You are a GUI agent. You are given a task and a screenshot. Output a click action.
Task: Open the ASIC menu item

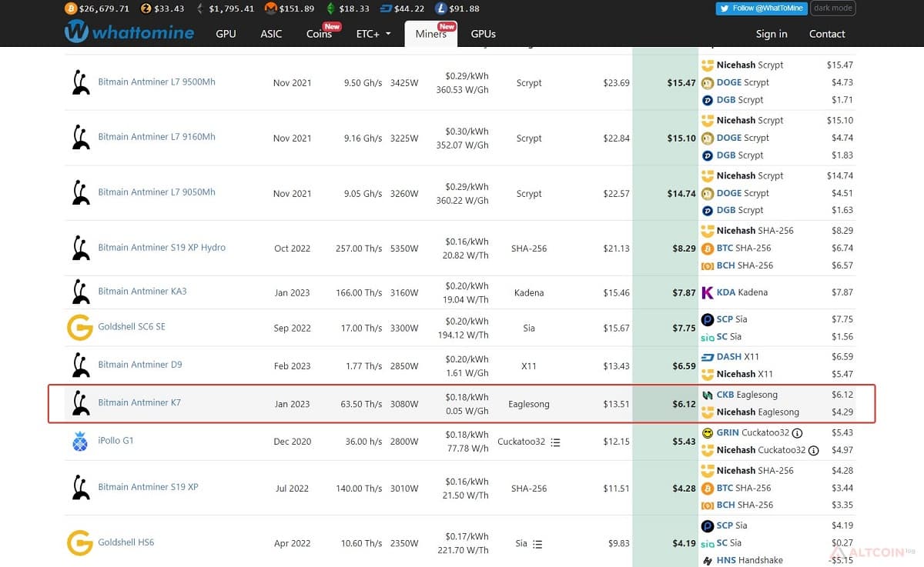pyautogui.click(x=271, y=34)
